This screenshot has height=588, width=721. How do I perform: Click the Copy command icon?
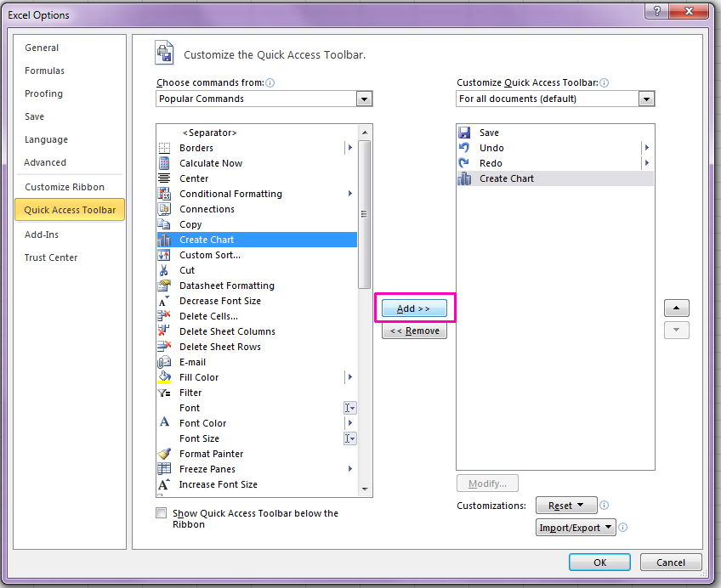pos(164,224)
